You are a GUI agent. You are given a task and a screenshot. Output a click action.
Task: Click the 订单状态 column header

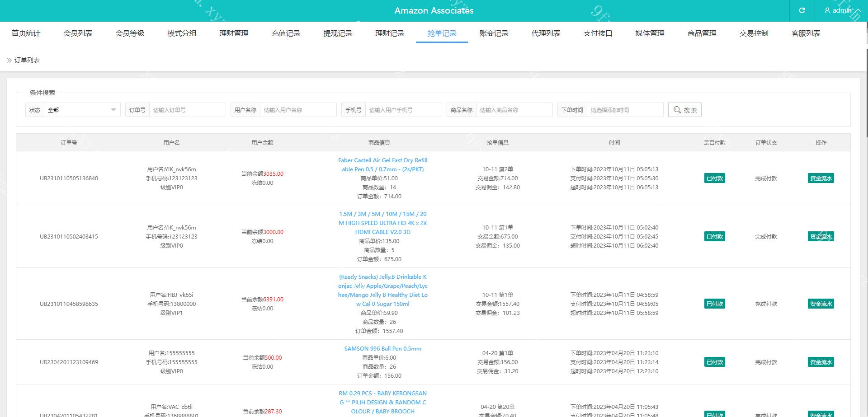coord(766,142)
